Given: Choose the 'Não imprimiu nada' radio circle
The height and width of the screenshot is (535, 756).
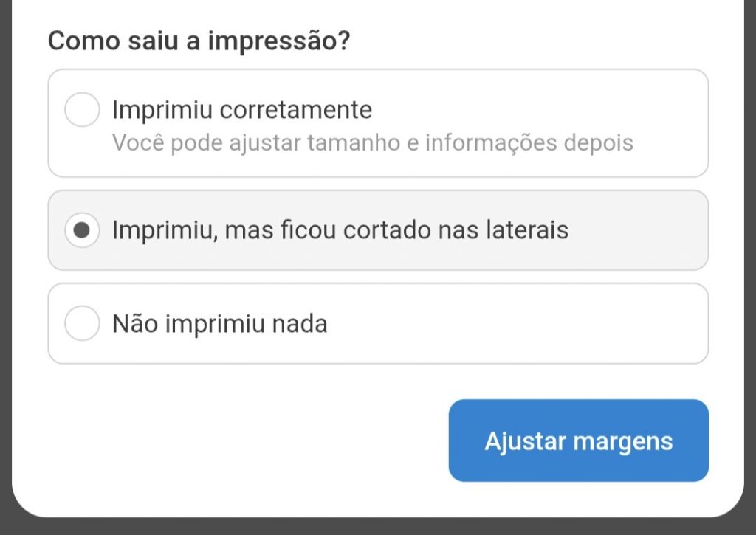Looking at the screenshot, I should (x=82, y=323).
